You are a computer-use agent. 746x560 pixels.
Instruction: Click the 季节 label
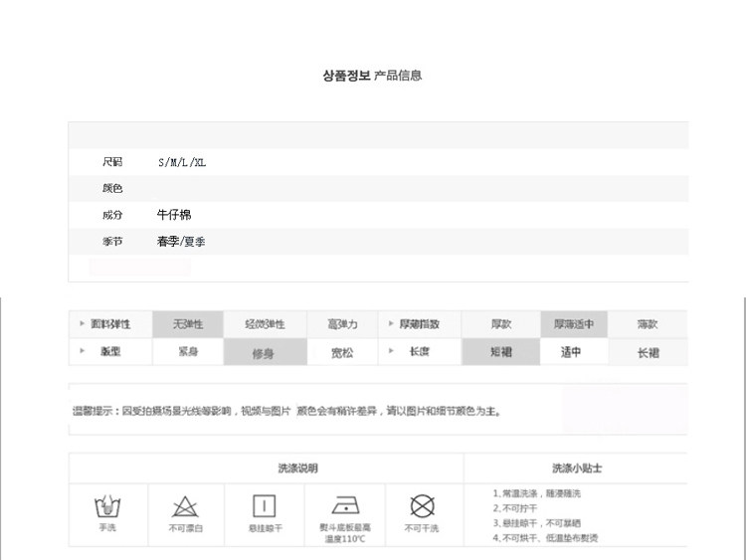[112, 242]
